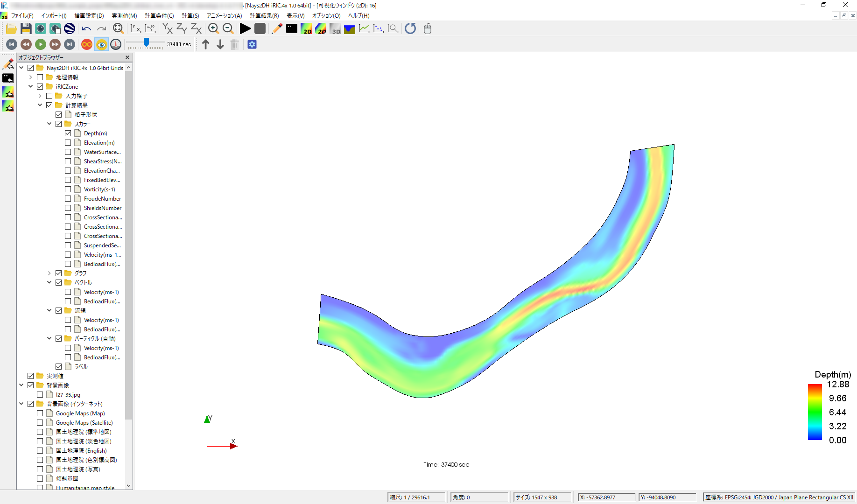Undo the last action
Image resolution: width=857 pixels, height=504 pixels.
(x=86, y=29)
